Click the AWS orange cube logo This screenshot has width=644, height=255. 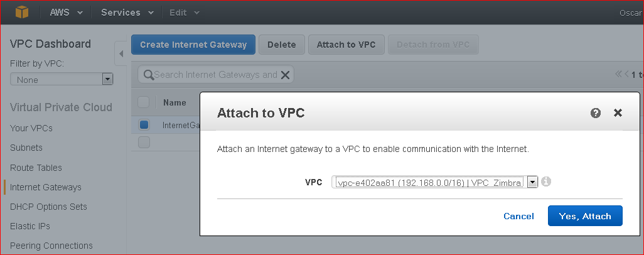coord(22,13)
